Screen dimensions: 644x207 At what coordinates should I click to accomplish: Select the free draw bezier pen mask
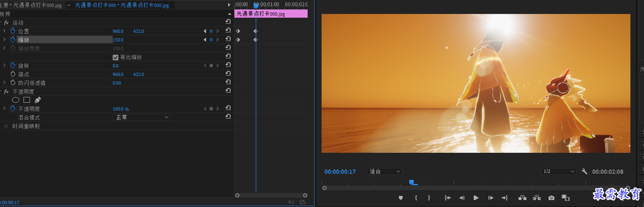click(x=37, y=100)
